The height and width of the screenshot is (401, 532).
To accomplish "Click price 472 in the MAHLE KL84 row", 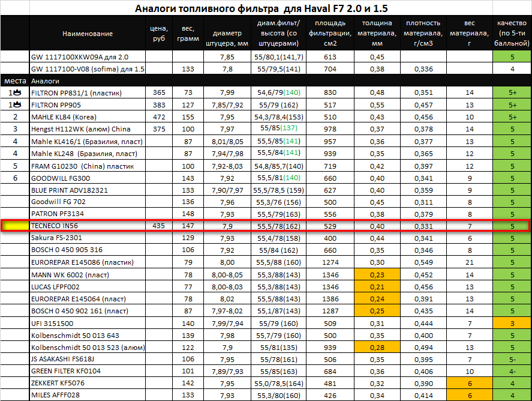I will point(159,117).
